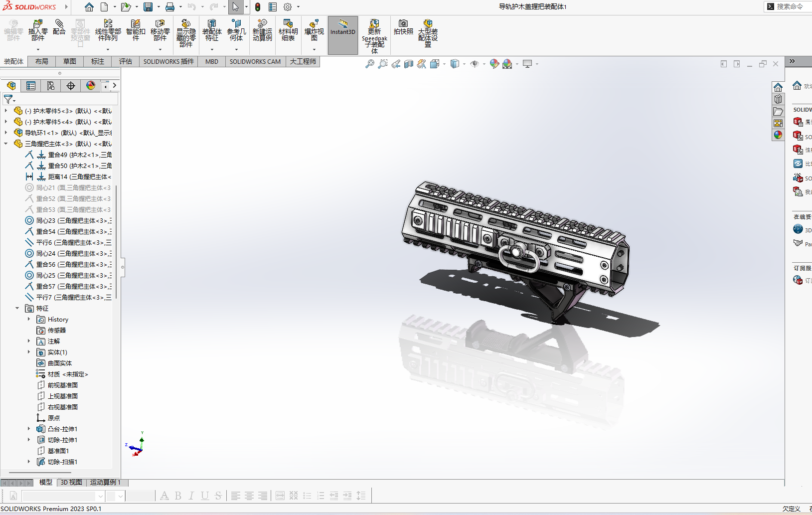Click the Insert Components (插入零部件) tool
This screenshot has height=515, width=812.
click(x=38, y=30)
